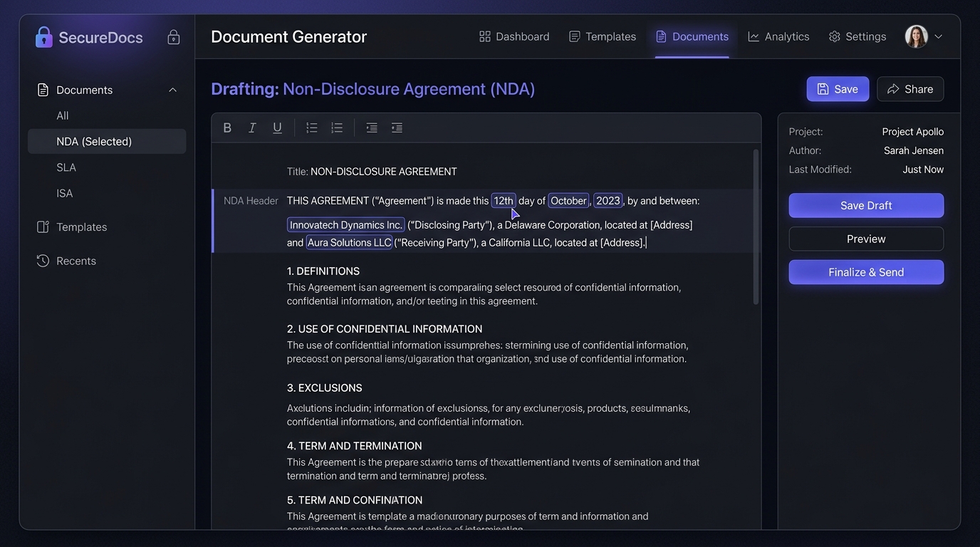Viewport: 980px width, 547px height.
Task: Open the user profile avatar
Action: tap(917, 36)
